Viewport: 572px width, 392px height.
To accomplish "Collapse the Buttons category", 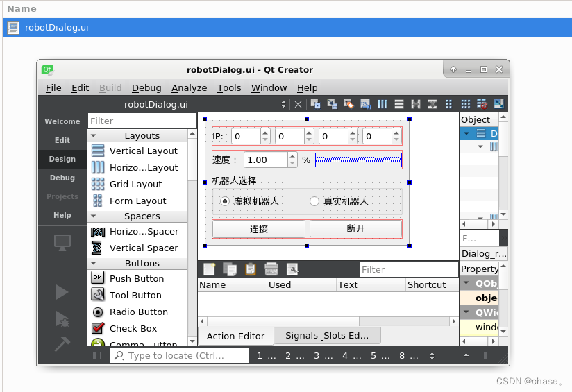I will 94,263.
